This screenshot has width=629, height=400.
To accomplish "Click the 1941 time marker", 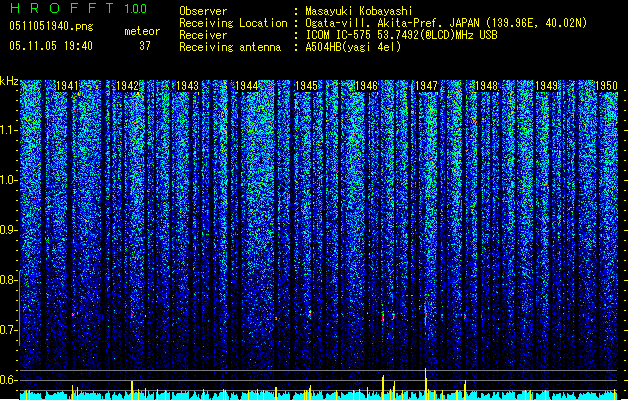I will (67, 86).
